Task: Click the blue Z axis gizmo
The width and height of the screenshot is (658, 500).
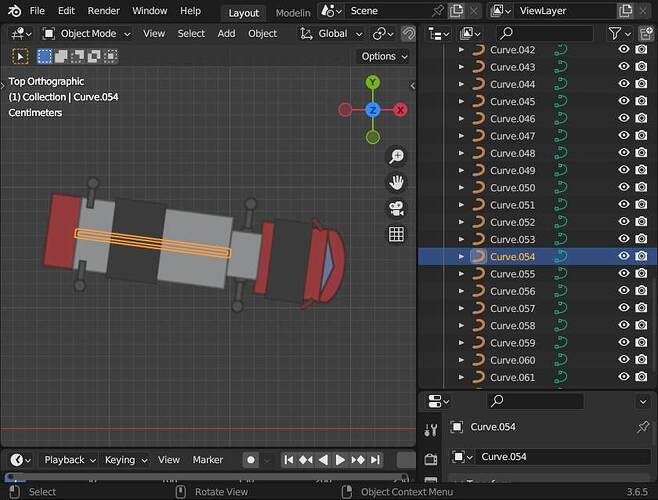Action: coord(373,110)
